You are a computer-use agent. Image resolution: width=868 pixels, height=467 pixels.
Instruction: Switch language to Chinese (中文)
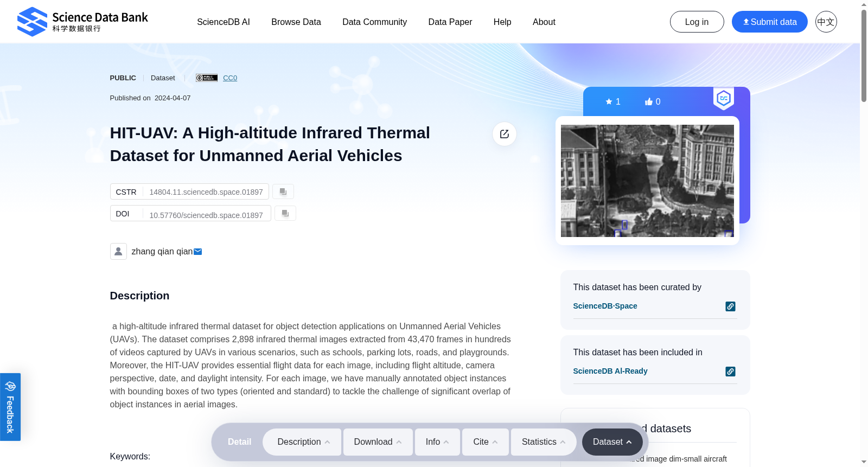click(826, 22)
